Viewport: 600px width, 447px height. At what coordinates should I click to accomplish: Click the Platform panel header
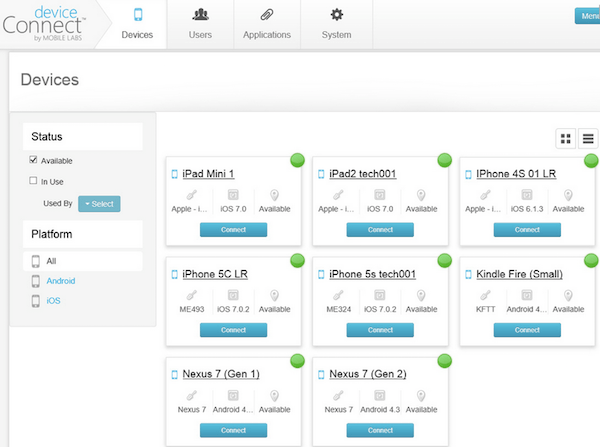pyautogui.click(x=83, y=234)
